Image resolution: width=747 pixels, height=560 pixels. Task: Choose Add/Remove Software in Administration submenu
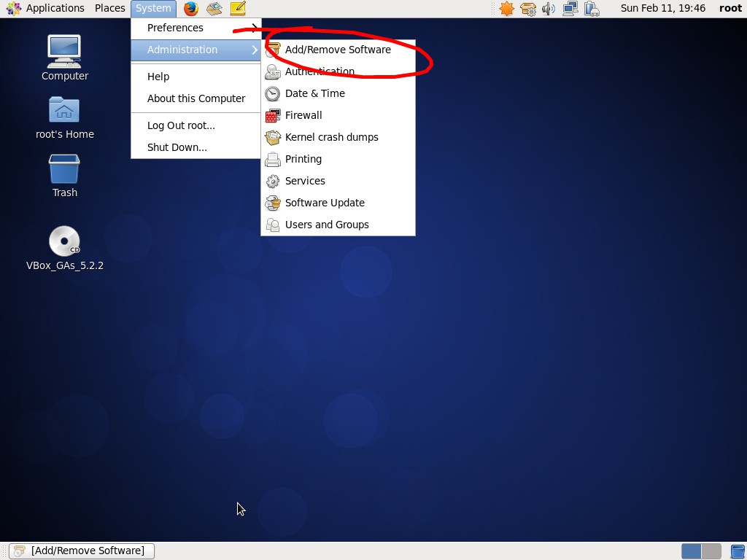338,50
